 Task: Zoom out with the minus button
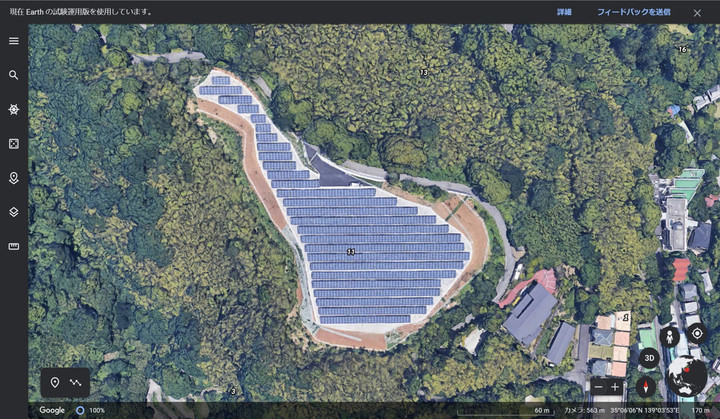598,387
